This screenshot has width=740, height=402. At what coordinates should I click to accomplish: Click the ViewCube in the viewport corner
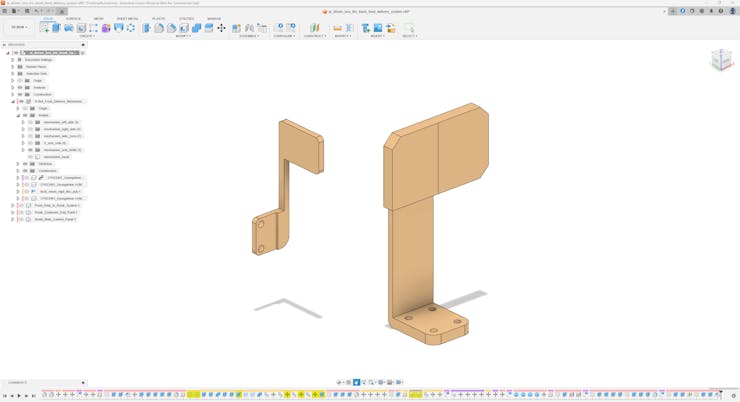tap(721, 60)
